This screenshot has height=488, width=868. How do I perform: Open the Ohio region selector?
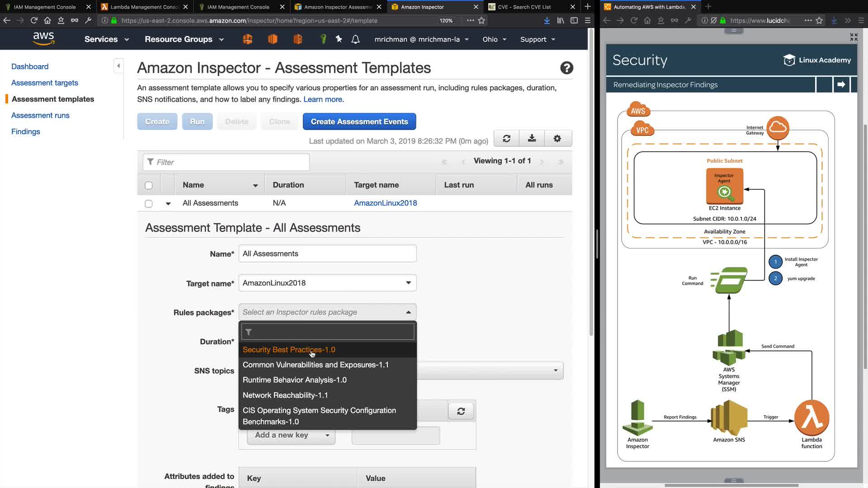coord(494,39)
